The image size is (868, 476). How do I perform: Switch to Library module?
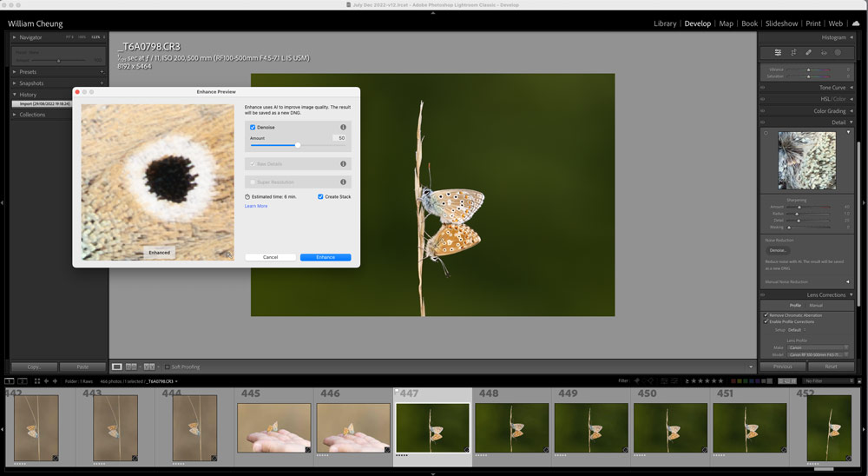click(665, 23)
